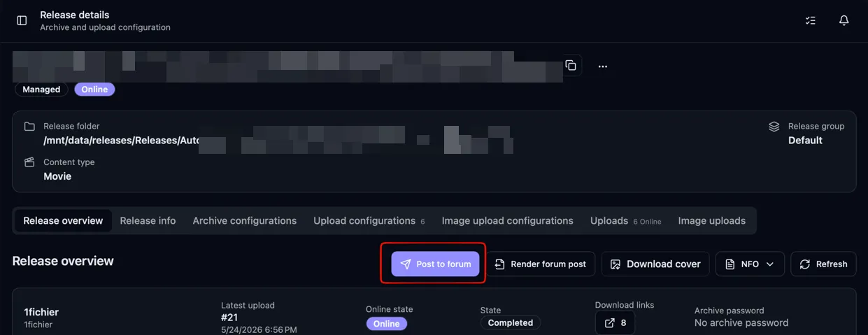Open the Release info tab
The width and height of the screenshot is (868, 335).
[x=148, y=220]
